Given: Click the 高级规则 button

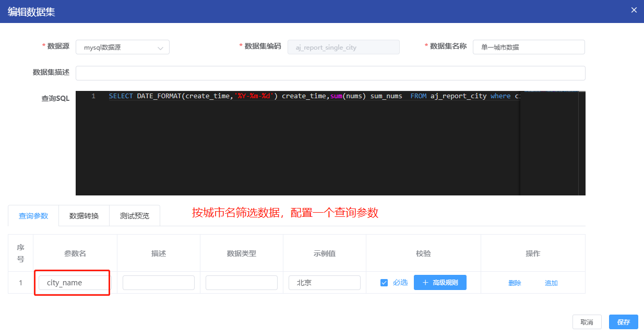Looking at the screenshot, I should tap(440, 283).
